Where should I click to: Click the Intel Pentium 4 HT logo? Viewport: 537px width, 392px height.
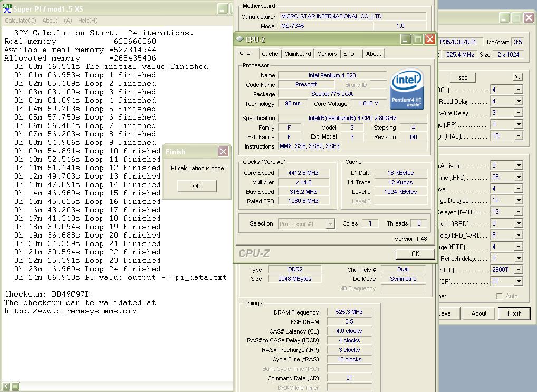click(x=407, y=89)
